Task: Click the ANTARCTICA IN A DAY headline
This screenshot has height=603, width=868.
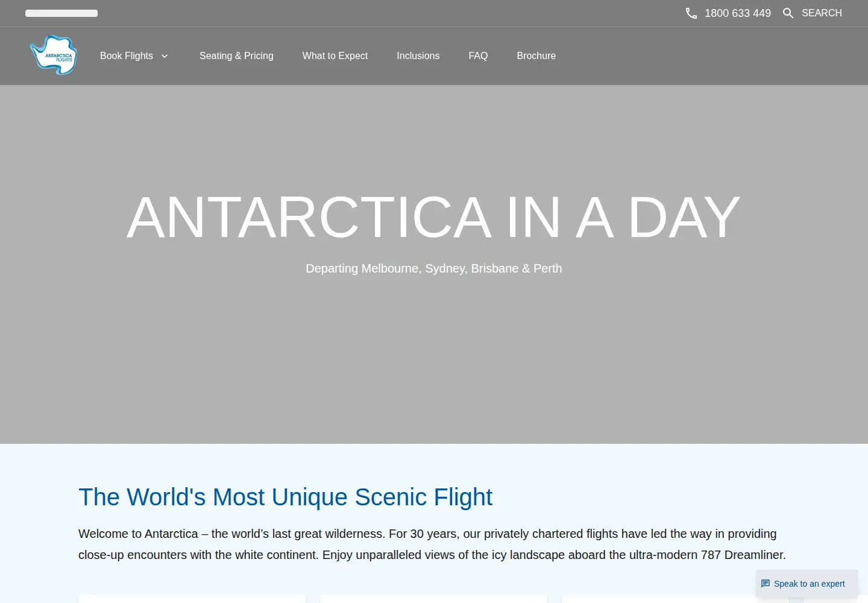Action: click(x=433, y=217)
